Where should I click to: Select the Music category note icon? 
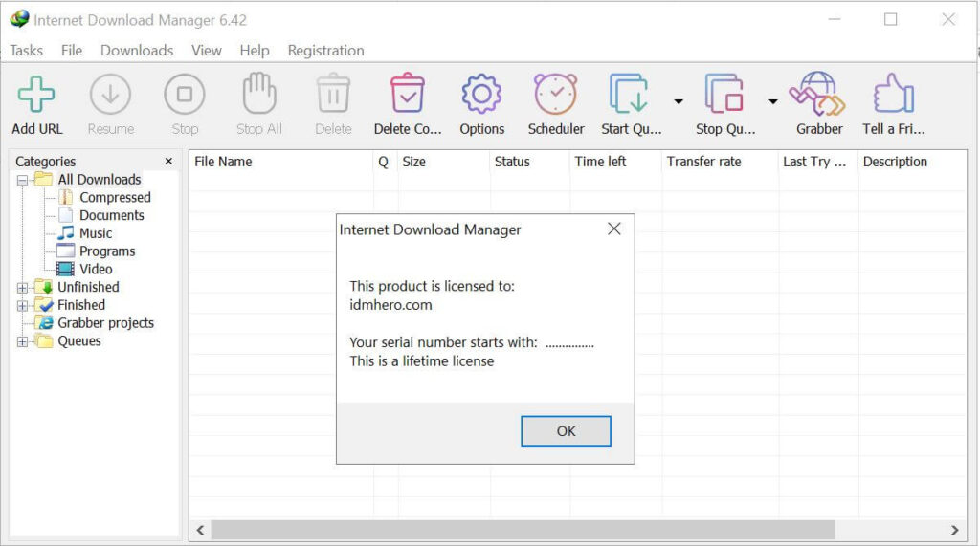pos(66,233)
